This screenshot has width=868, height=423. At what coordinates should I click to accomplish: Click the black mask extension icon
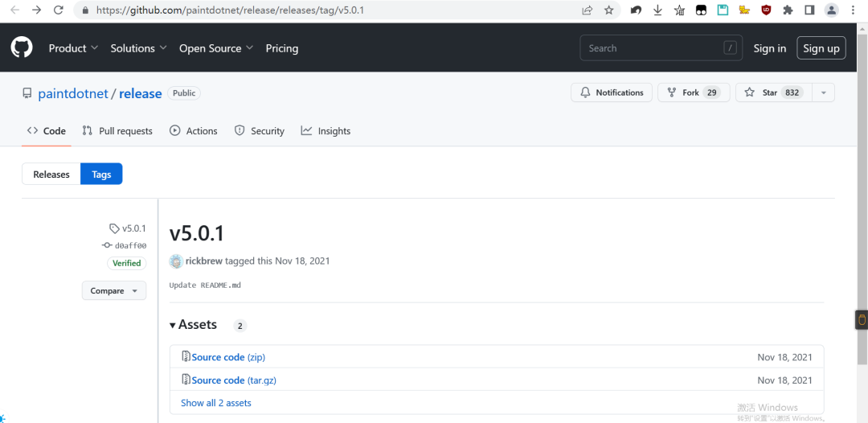[x=701, y=10]
